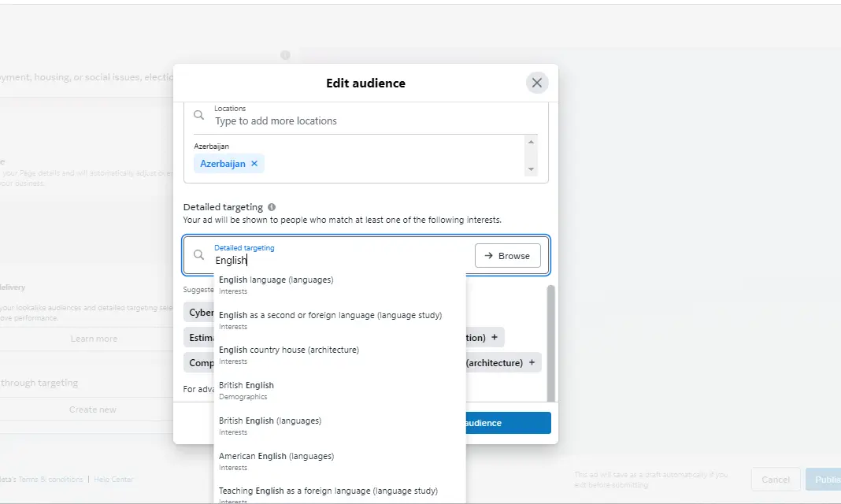The image size is (841, 504).
Task: Click the Azerbaijan chip label
Action: click(x=223, y=164)
